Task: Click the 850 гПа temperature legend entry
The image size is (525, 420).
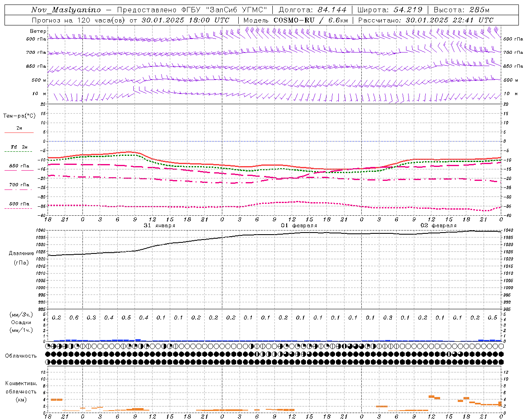Action: tap(19, 166)
